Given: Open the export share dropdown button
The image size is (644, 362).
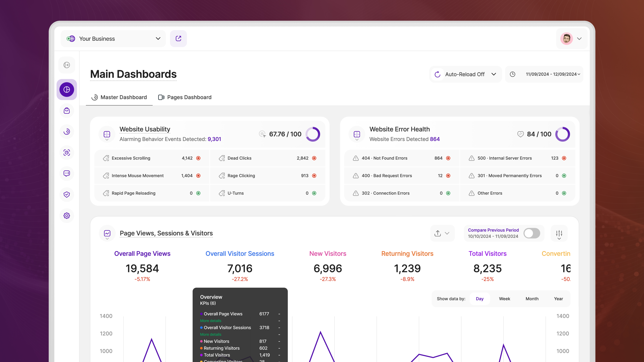Looking at the screenshot, I should click(442, 233).
